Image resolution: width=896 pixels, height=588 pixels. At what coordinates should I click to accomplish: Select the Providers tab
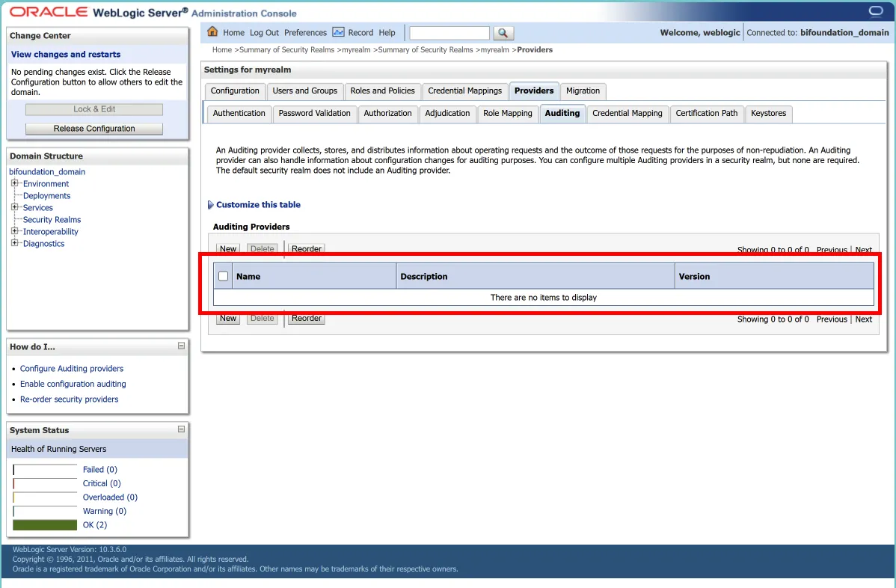(x=534, y=91)
